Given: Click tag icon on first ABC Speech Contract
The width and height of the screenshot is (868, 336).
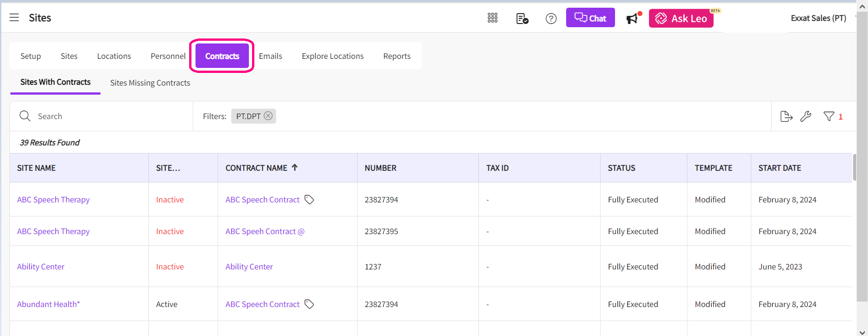Looking at the screenshot, I should [x=309, y=200].
